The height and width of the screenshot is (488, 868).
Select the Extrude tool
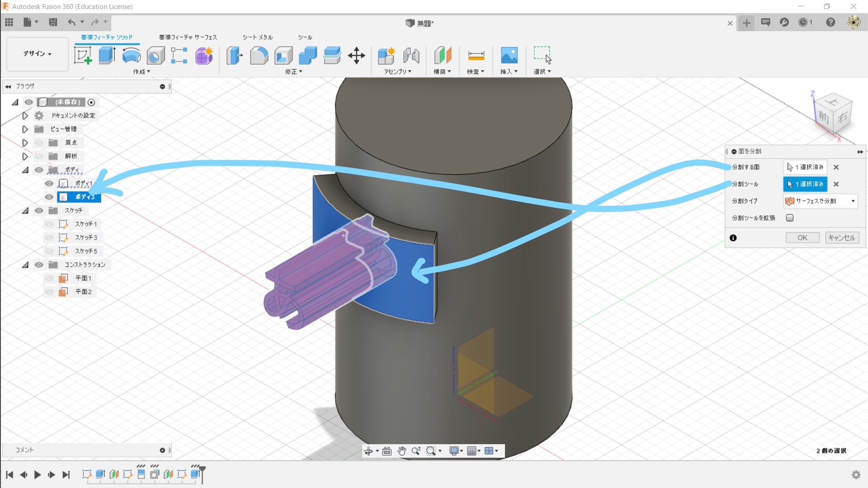(107, 56)
